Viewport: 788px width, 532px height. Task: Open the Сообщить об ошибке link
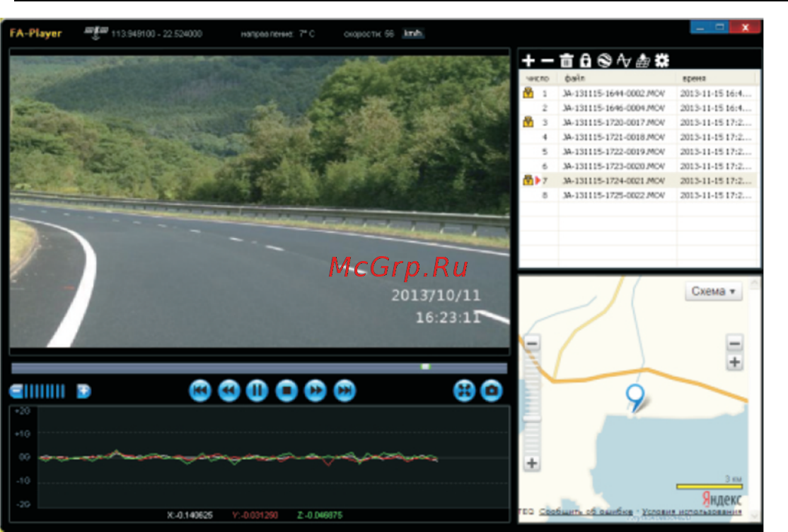586,511
